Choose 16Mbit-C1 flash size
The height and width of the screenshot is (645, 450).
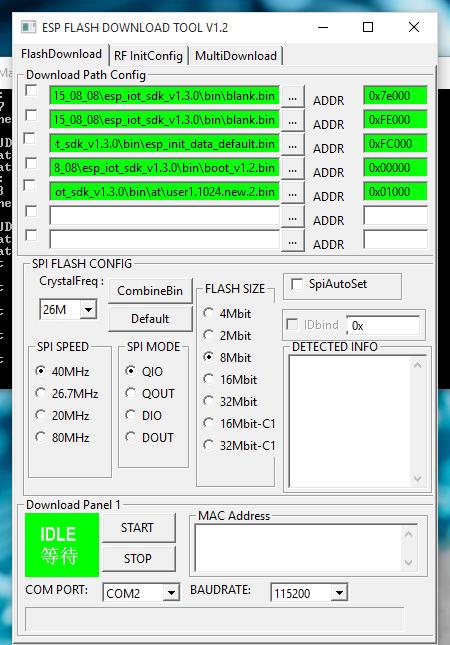[209, 423]
